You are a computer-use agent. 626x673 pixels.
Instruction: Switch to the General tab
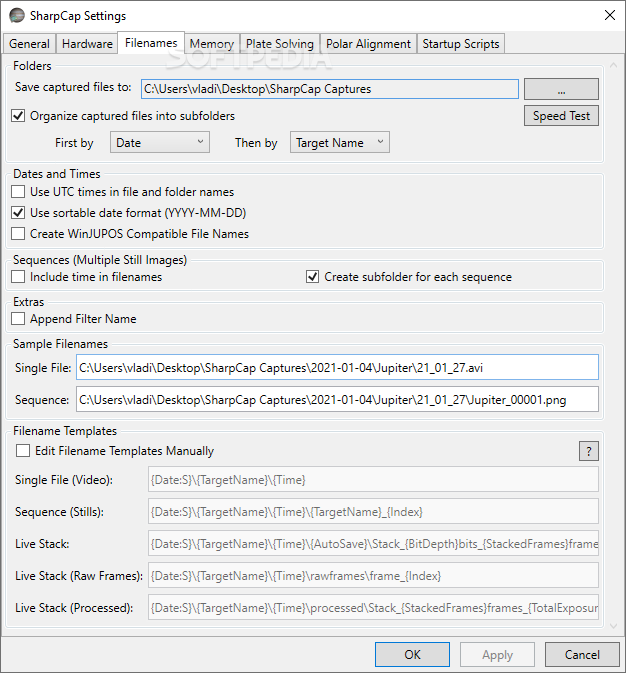coord(29,44)
